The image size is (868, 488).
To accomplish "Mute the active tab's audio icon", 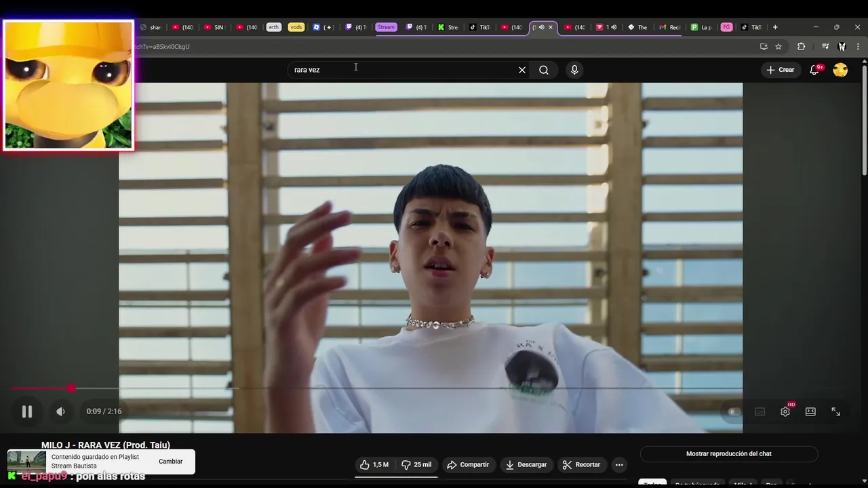I will pos(541,27).
